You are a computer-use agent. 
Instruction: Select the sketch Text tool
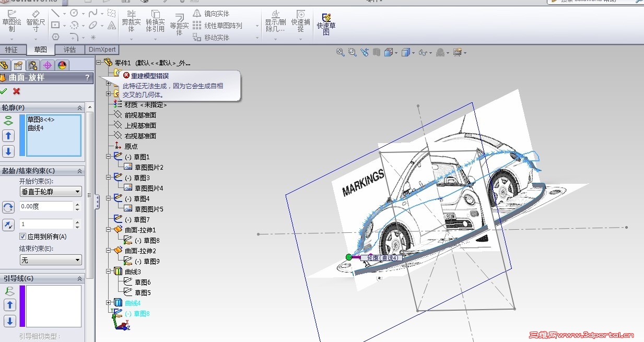click(x=112, y=25)
